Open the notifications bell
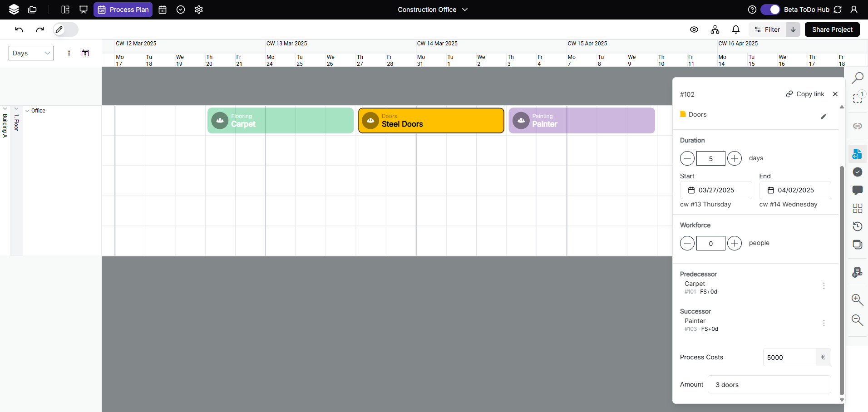 tap(736, 29)
